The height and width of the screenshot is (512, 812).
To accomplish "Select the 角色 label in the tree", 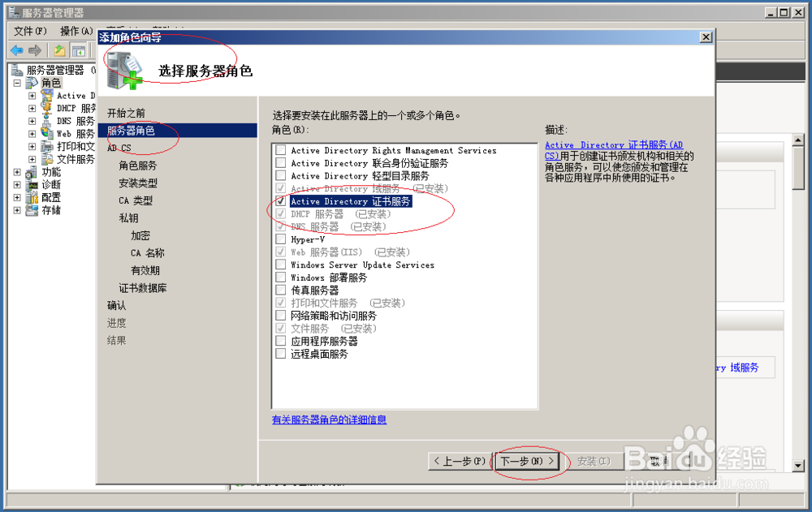I will (x=51, y=83).
